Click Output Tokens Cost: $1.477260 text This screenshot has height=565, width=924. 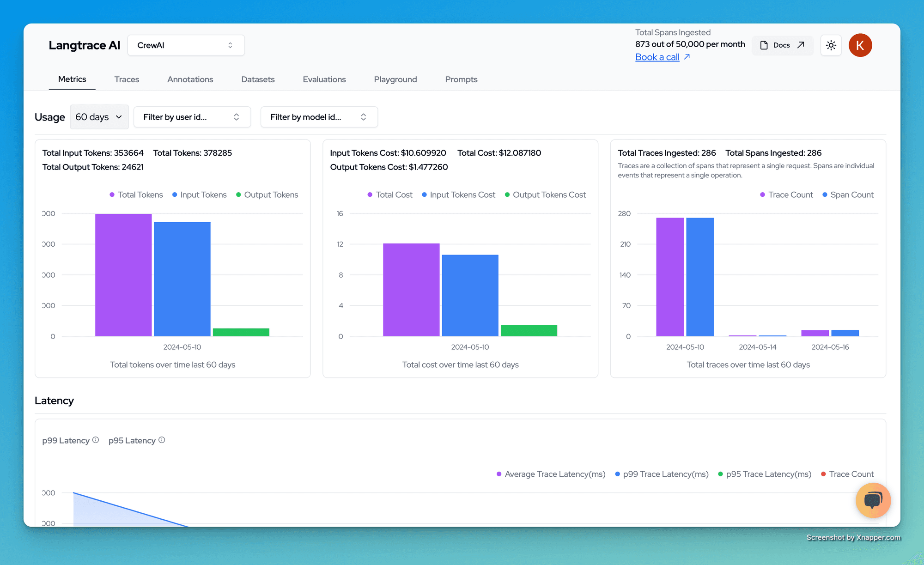coord(389,167)
